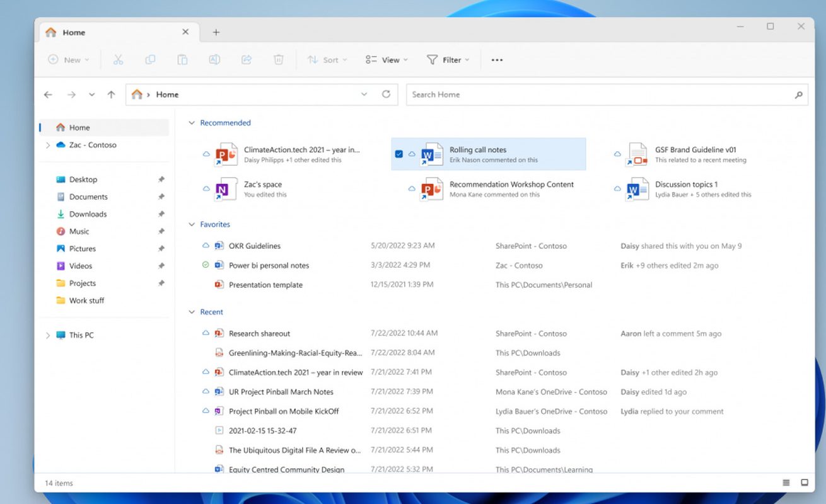
Task: Click the Rename icon in toolbar
Action: [x=214, y=60]
